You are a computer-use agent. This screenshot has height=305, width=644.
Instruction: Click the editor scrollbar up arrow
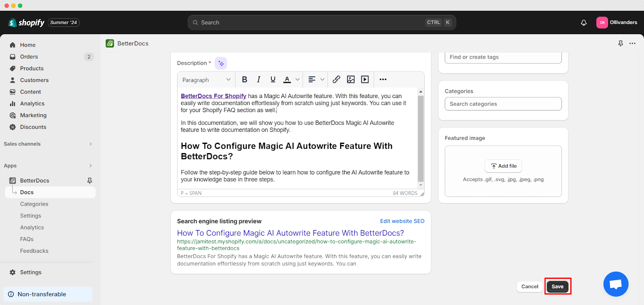point(421,92)
